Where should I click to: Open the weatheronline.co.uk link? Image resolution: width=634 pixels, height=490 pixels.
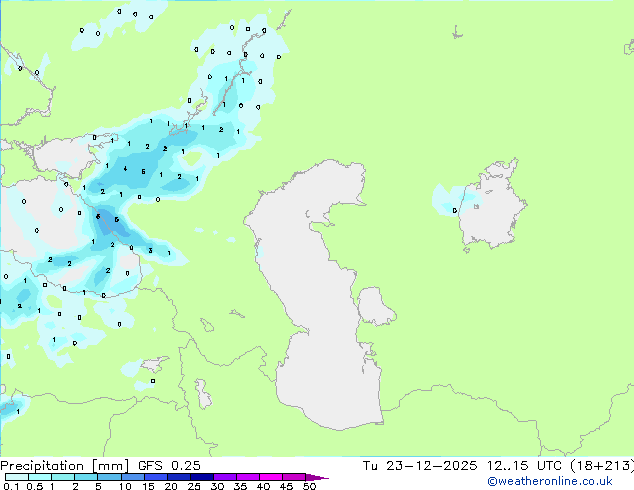[x=550, y=481]
